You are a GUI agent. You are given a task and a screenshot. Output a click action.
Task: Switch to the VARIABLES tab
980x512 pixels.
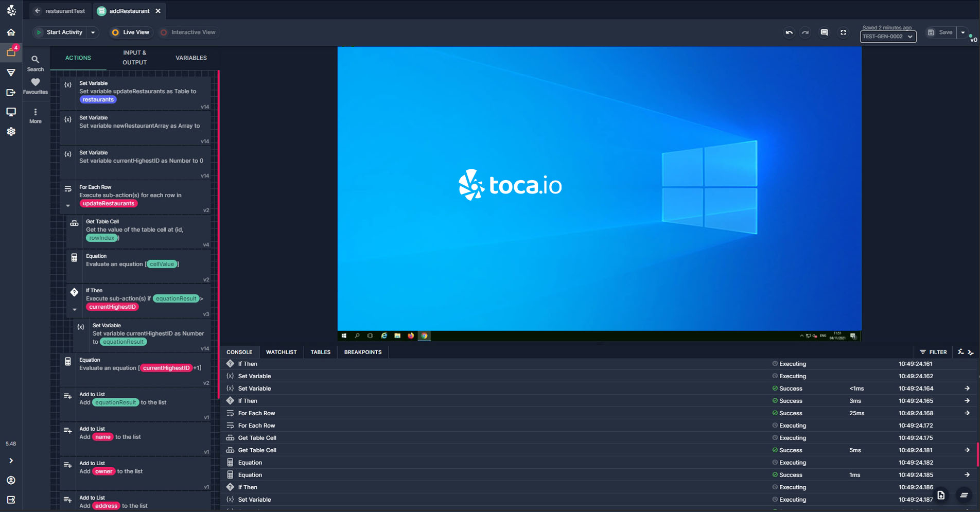tap(191, 58)
